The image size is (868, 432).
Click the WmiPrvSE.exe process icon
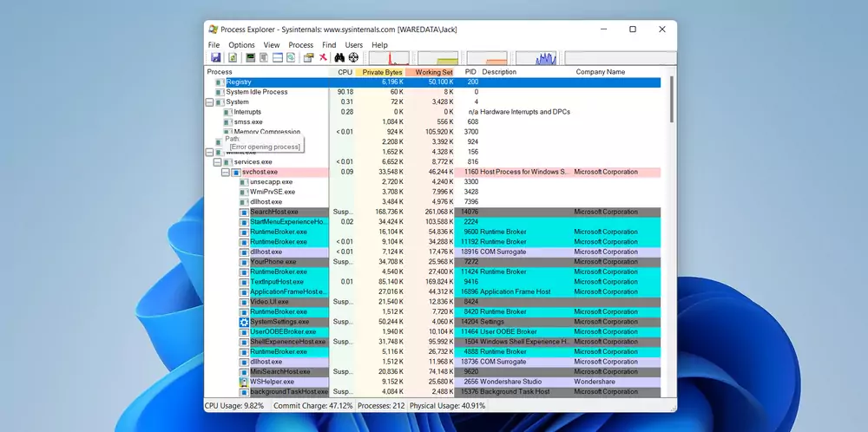click(x=244, y=192)
